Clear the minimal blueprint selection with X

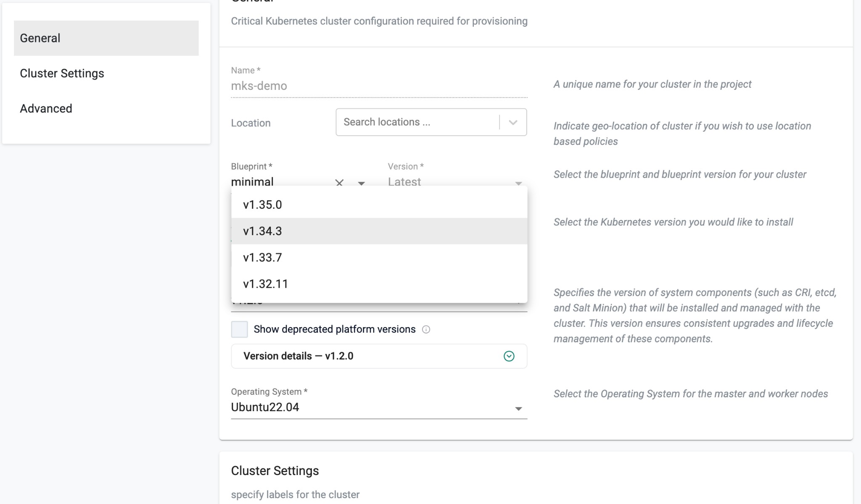pos(339,182)
